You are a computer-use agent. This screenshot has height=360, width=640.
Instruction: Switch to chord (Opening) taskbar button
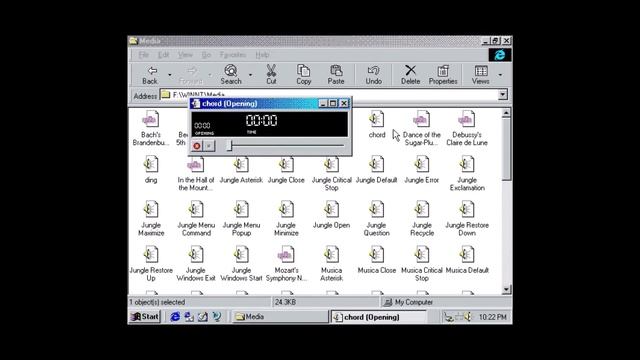[x=378, y=317]
